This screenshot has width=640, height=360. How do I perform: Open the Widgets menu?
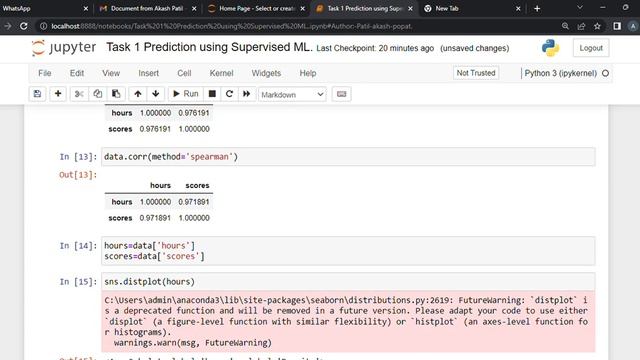pyautogui.click(x=266, y=73)
